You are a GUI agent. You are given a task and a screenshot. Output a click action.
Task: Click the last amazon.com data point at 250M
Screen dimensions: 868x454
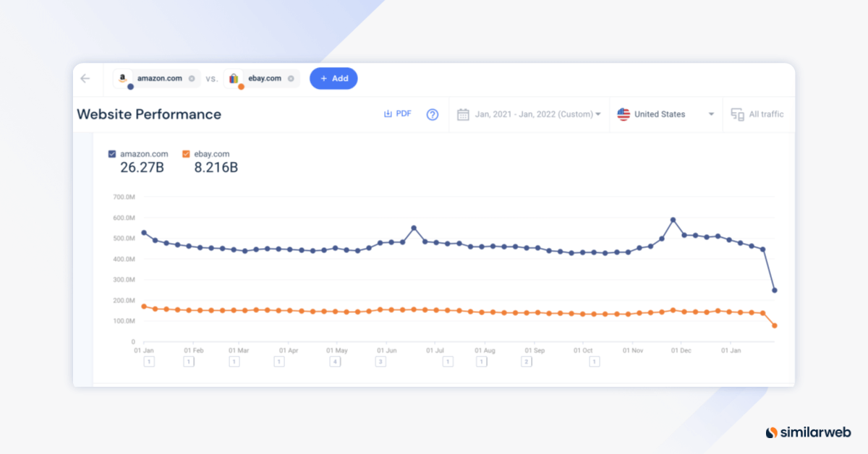click(775, 291)
